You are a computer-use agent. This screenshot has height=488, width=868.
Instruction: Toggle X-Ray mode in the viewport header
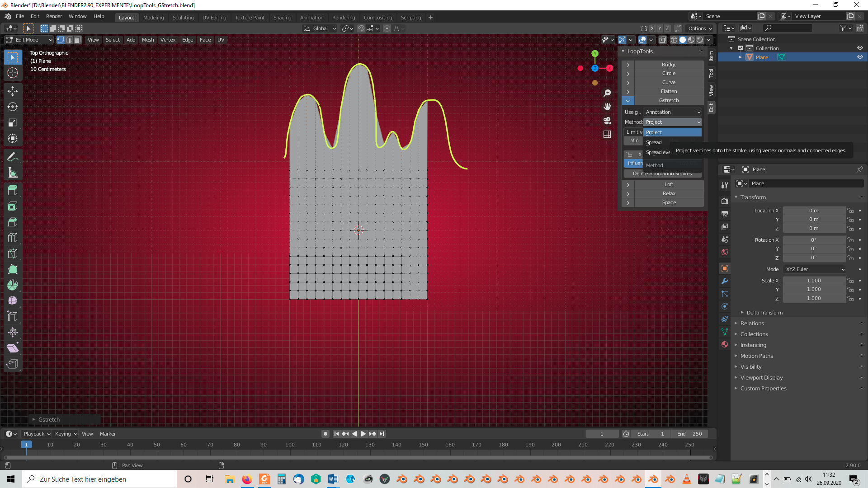(x=663, y=40)
